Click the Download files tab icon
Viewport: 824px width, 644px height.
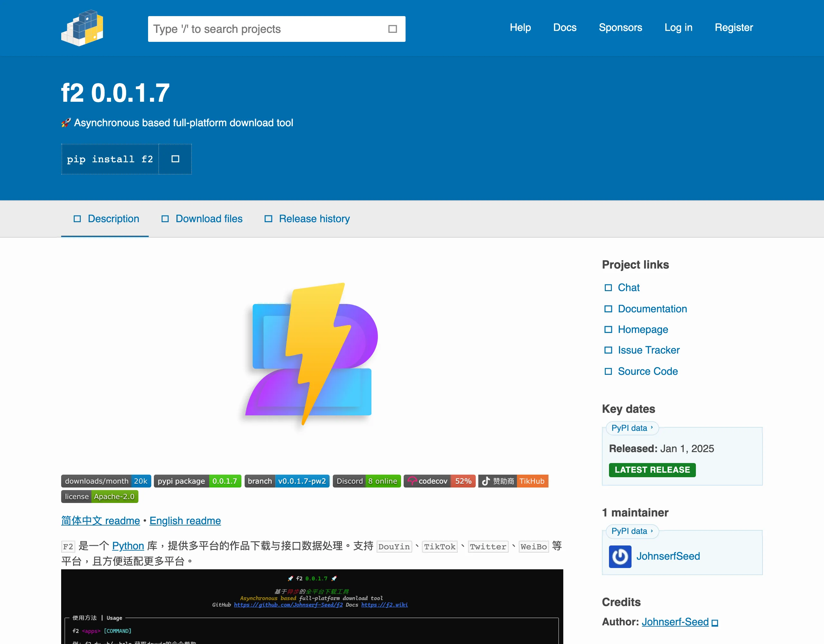[165, 219]
